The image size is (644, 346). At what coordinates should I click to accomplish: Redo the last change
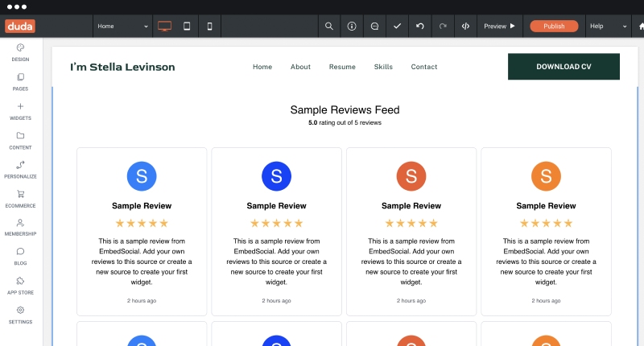(443, 27)
